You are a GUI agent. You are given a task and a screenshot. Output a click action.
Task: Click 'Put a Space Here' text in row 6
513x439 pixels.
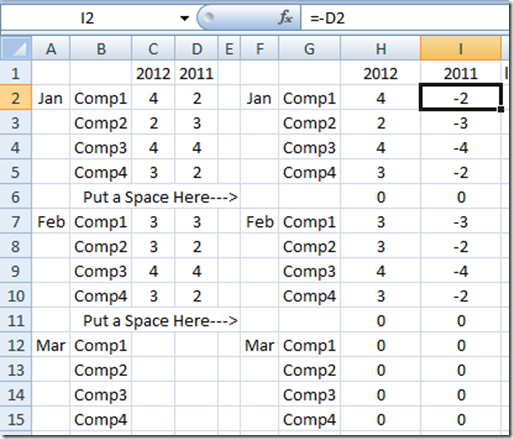(x=160, y=197)
